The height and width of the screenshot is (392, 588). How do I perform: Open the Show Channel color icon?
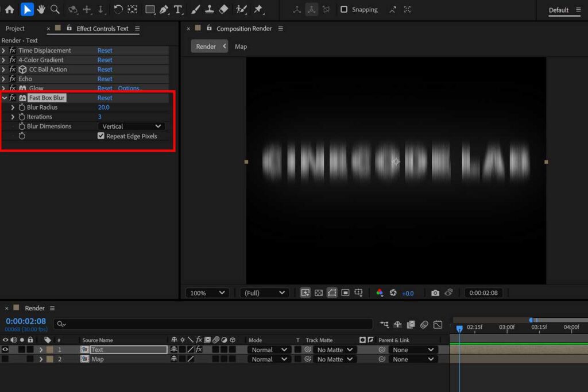click(x=380, y=293)
